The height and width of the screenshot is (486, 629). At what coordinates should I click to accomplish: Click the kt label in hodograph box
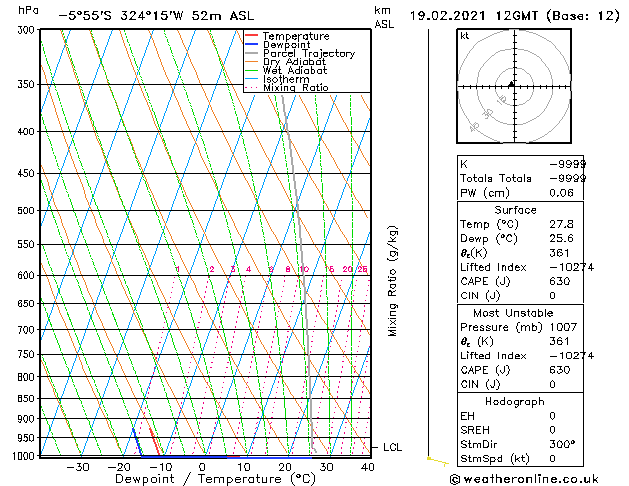click(464, 36)
